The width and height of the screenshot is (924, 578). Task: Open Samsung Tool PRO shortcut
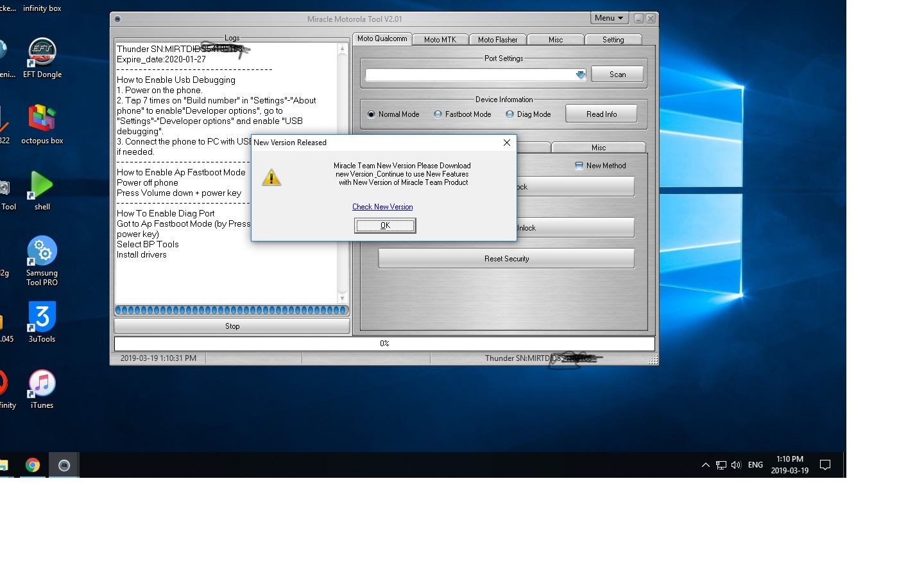click(x=42, y=260)
